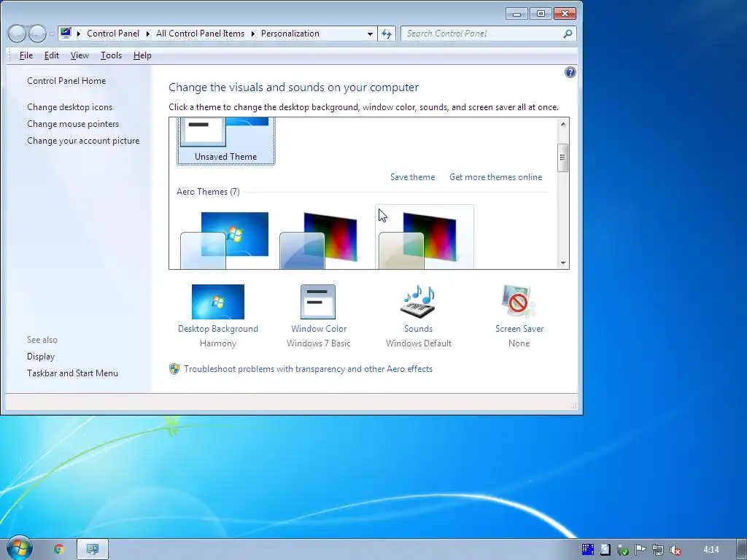This screenshot has width=747, height=560.
Task: Click the shield icon next to Troubleshoot link
Action: point(174,369)
